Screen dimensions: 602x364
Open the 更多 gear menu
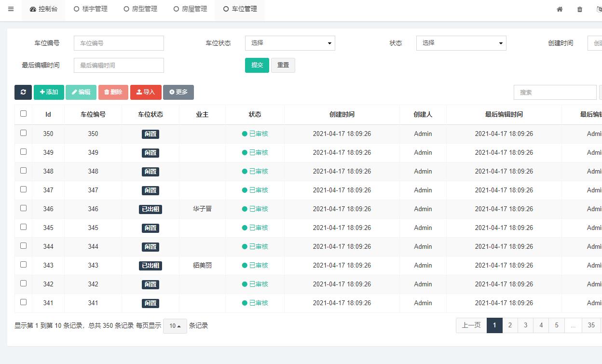pos(178,92)
